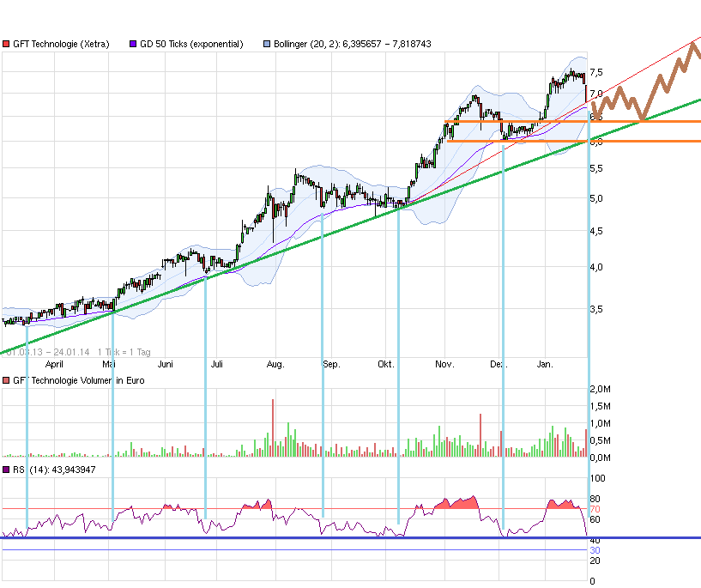Select the purple RS (14) indicator icon
Image resolution: width=701 pixels, height=588 pixels.
(7, 470)
